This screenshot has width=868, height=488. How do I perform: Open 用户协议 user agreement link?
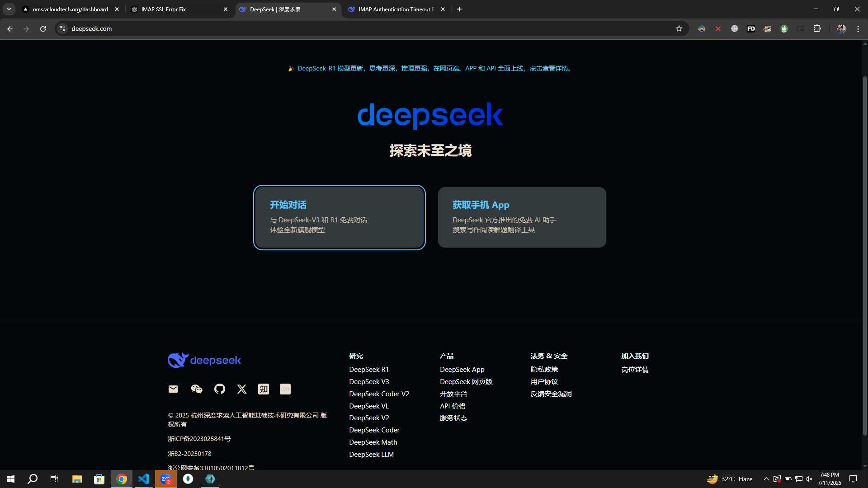point(544,382)
